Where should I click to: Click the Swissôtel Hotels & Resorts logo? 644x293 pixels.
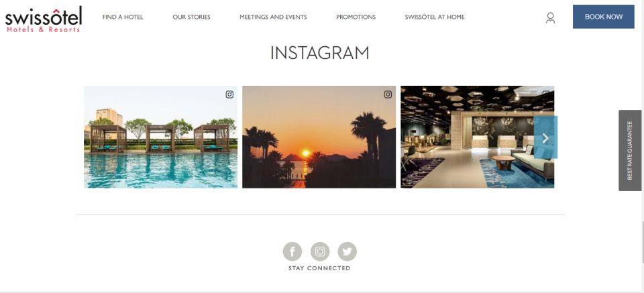(44, 19)
